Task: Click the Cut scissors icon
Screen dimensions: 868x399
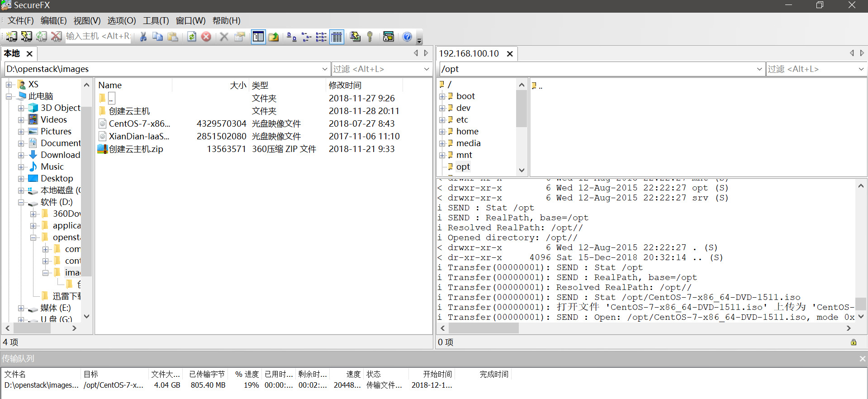Action: point(143,37)
